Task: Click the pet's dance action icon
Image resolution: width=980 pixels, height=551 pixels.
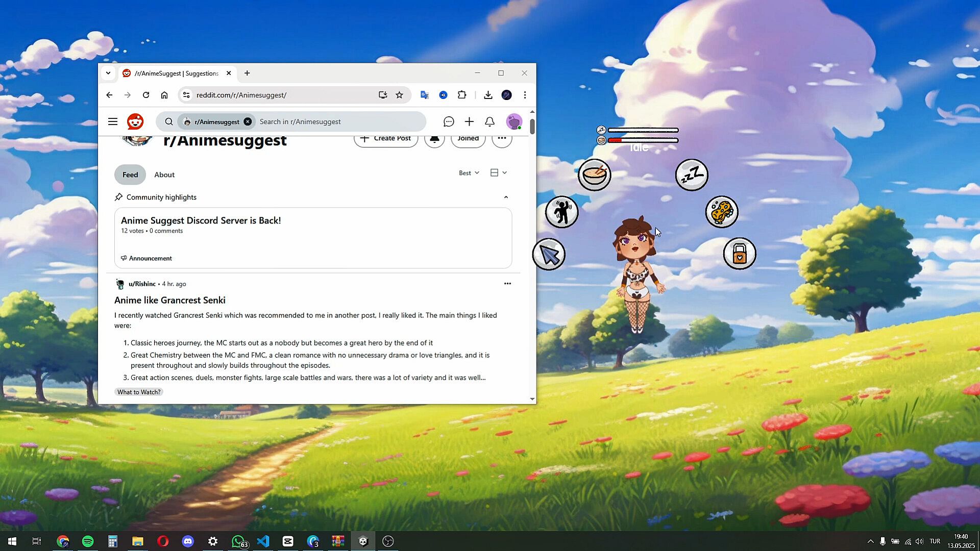Action: pyautogui.click(x=561, y=212)
